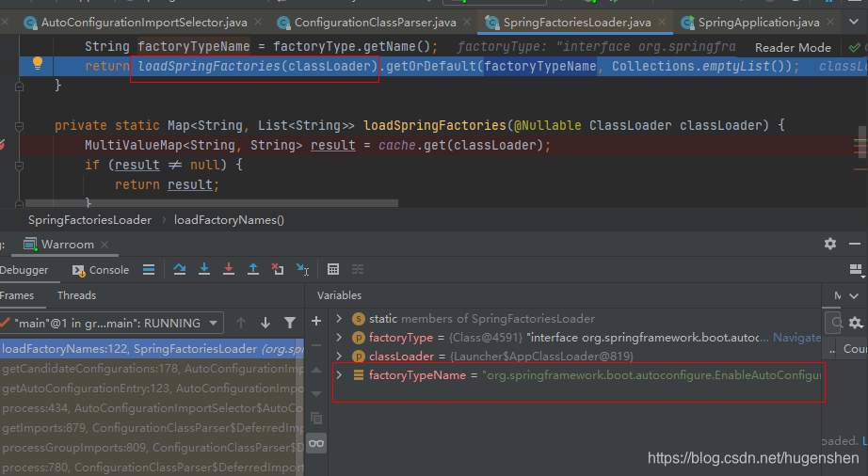Collapse the if (result != null) fold marker

[20, 166]
